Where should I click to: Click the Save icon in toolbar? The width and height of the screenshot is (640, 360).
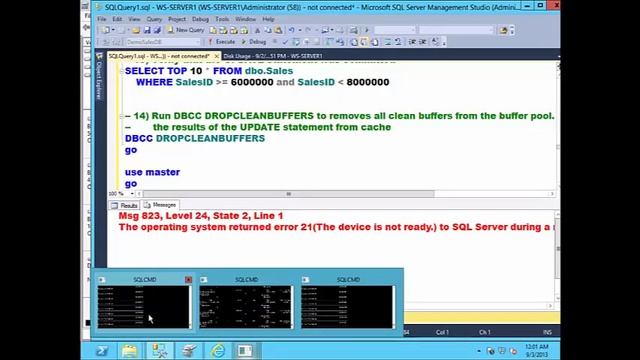click(x=147, y=30)
